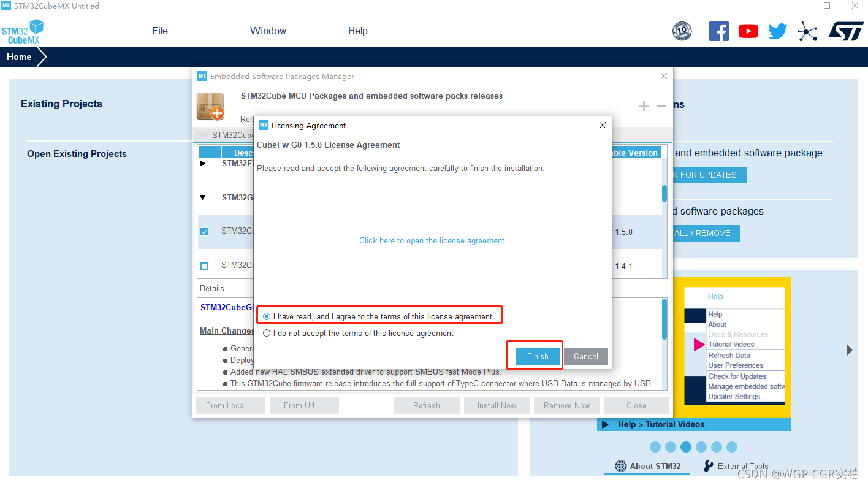Click here to open the license agreement

click(432, 241)
